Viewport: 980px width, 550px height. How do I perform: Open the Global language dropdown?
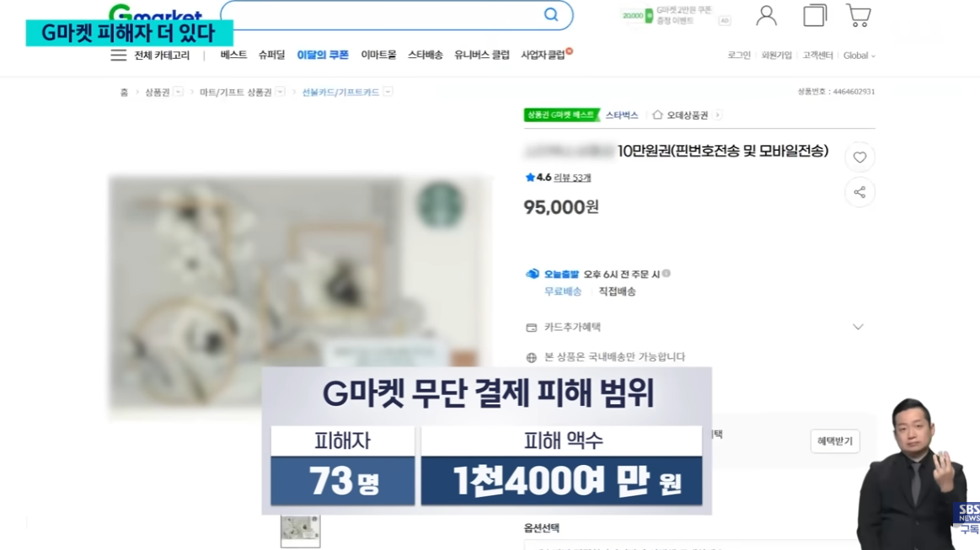pyautogui.click(x=860, y=56)
